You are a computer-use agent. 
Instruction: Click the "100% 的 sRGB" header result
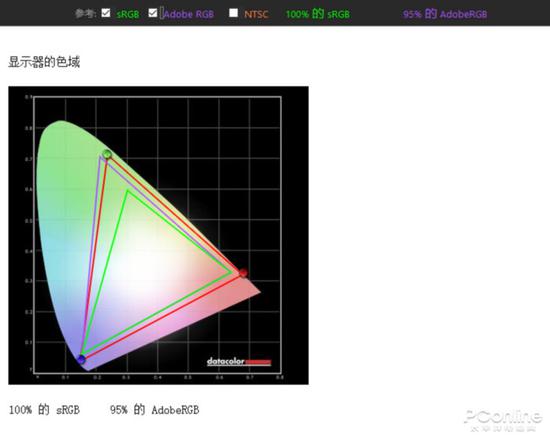click(318, 14)
